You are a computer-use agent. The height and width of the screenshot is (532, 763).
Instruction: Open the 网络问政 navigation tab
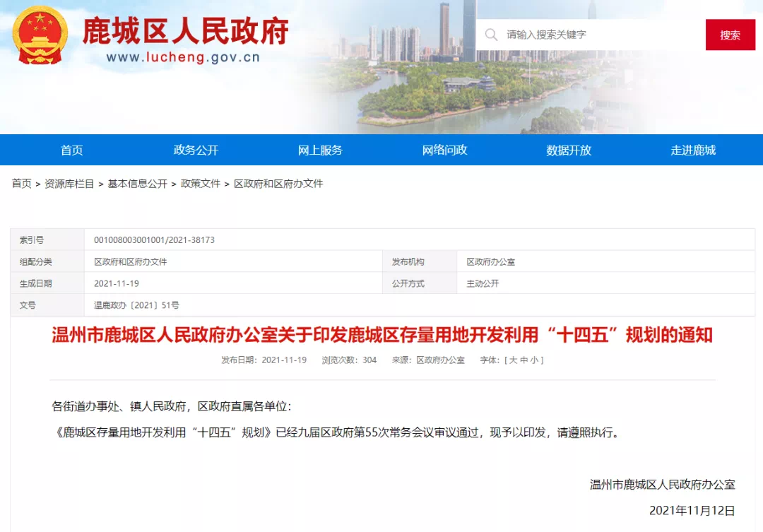coord(444,150)
